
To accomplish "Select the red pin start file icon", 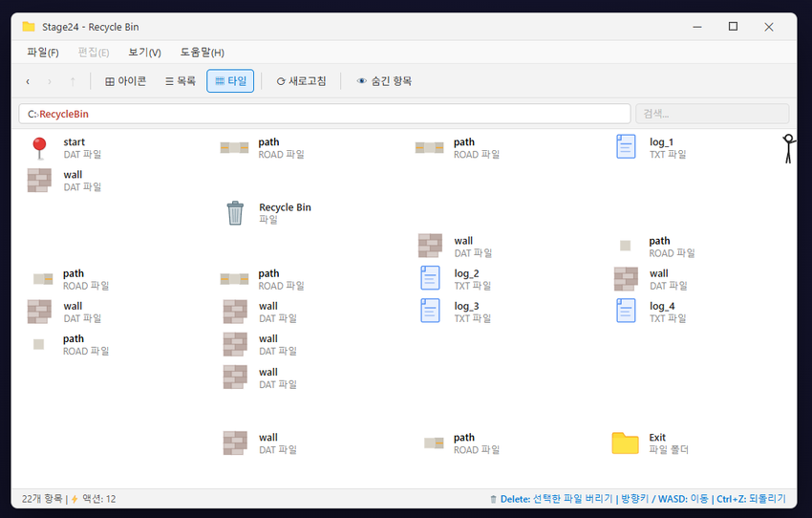I will tap(39, 148).
